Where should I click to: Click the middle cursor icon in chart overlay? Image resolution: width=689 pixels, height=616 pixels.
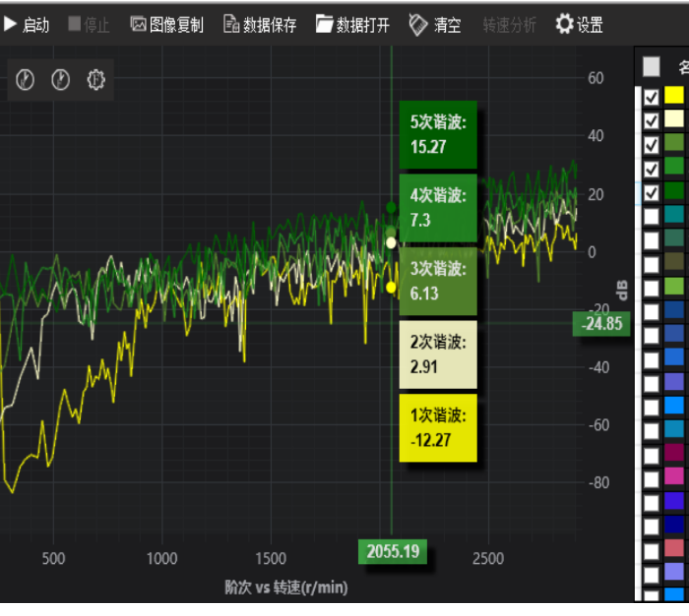click(61, 80)
